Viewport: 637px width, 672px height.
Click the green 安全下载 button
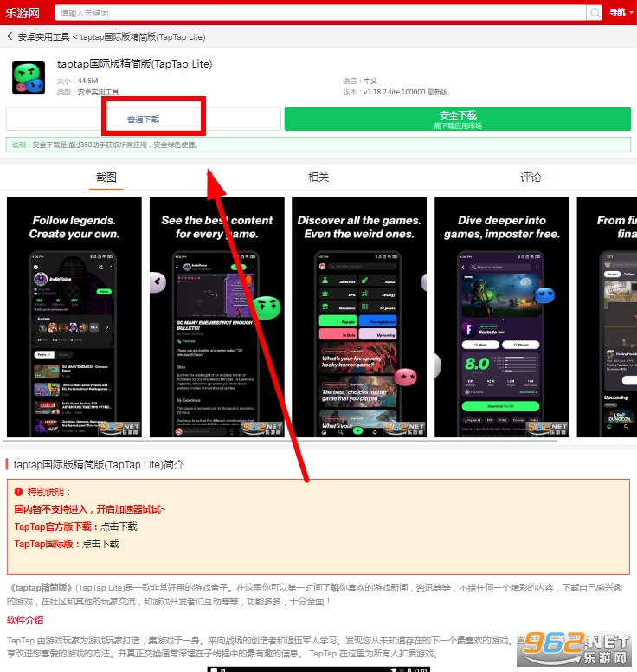pos(458,120)
